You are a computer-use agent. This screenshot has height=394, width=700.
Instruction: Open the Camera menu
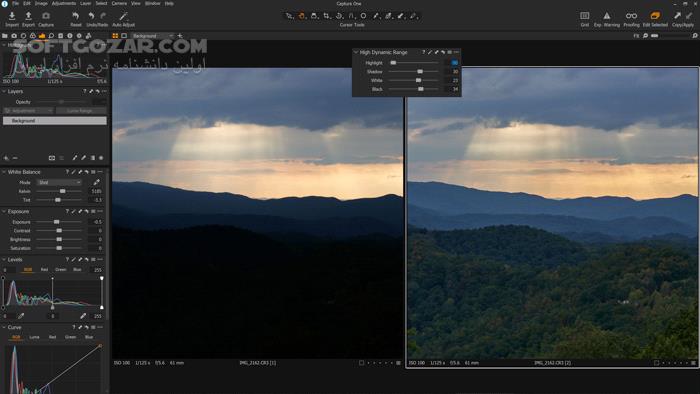[x=119, y=3]
